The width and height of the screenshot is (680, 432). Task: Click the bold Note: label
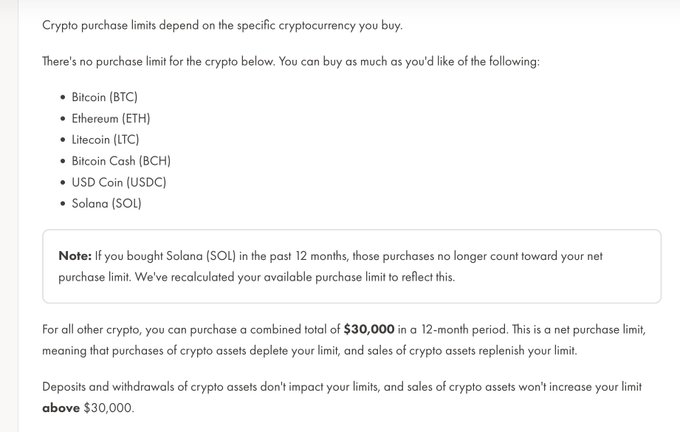point(75,256)
